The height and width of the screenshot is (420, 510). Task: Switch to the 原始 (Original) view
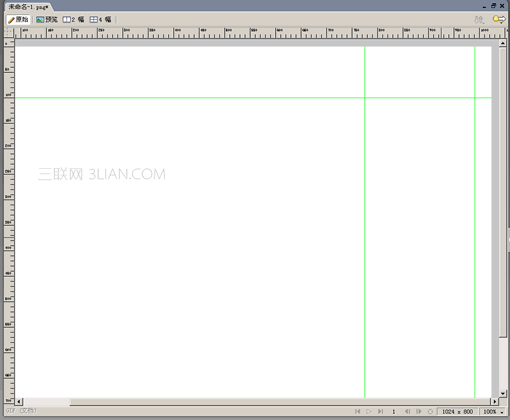point(18,20)
